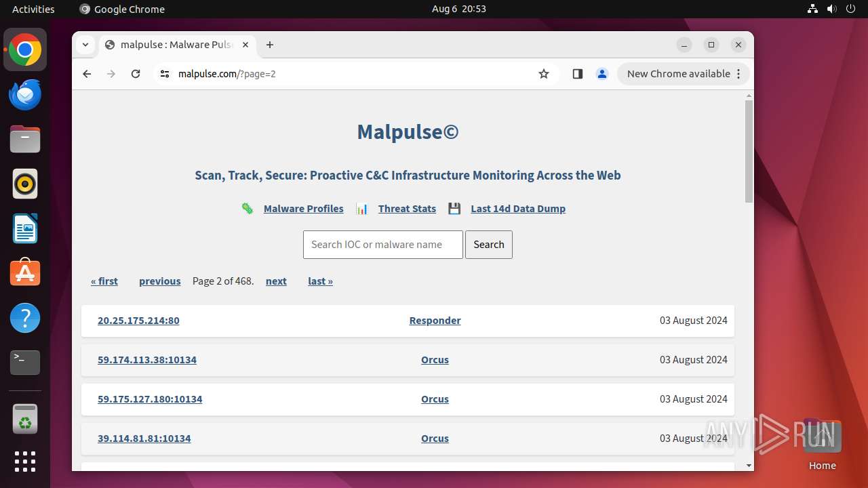
Task: Open the Files manager in dock
Action: click(x=25, y=140)
